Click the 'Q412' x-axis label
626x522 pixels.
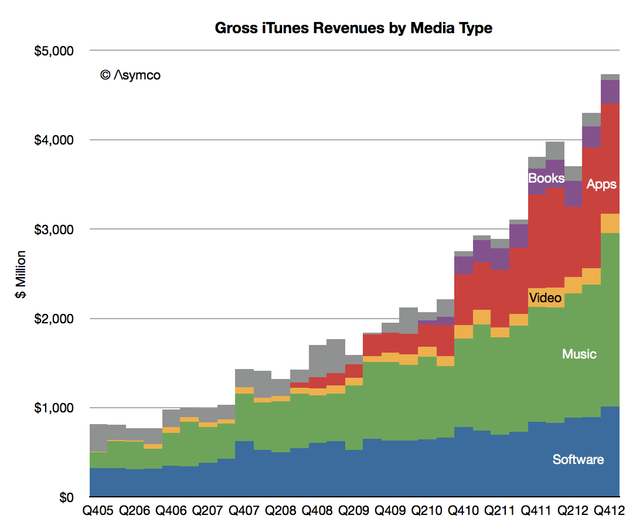point(609,510)
